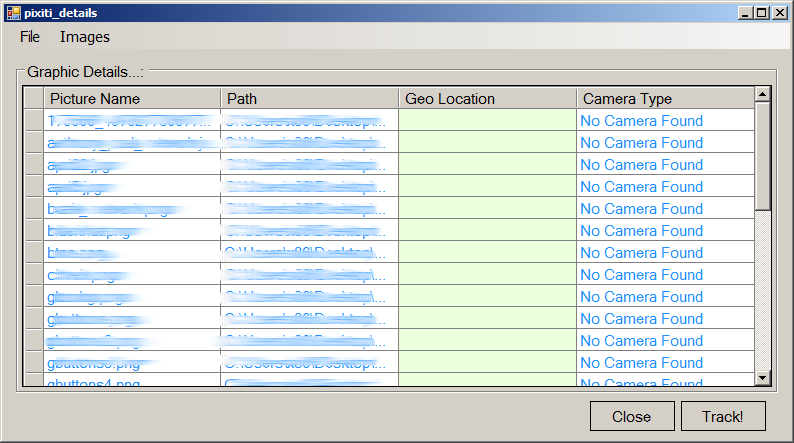Screen dimensions: 794x443
Task: Click the first row's green Geo Location cell
Action: click(x=487, y=121)
